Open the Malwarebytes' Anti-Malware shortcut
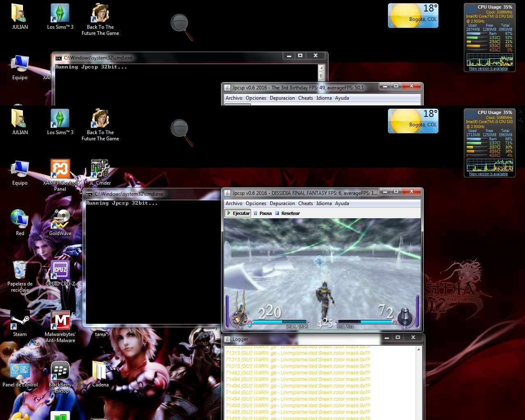 tap(60, 326)
